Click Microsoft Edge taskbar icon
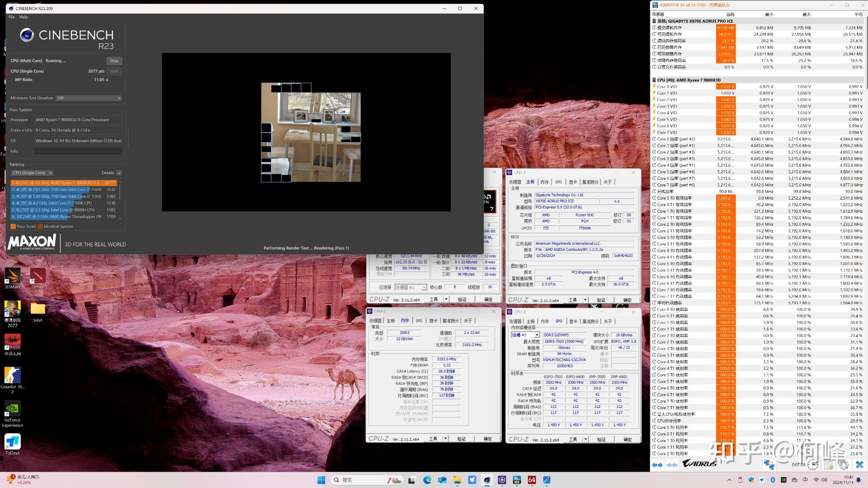 [x=427, y=480]
